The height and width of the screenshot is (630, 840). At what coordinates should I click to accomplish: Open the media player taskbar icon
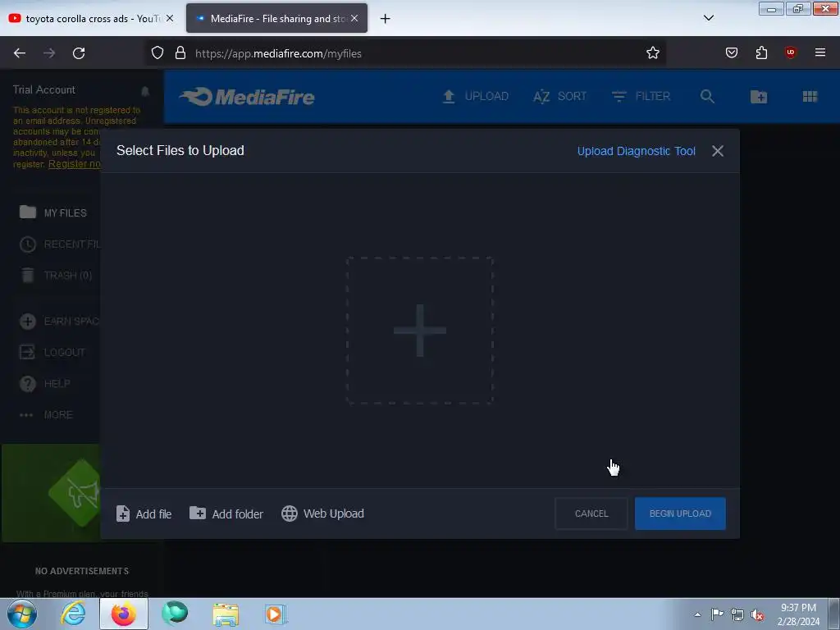[x=276, y=614]
